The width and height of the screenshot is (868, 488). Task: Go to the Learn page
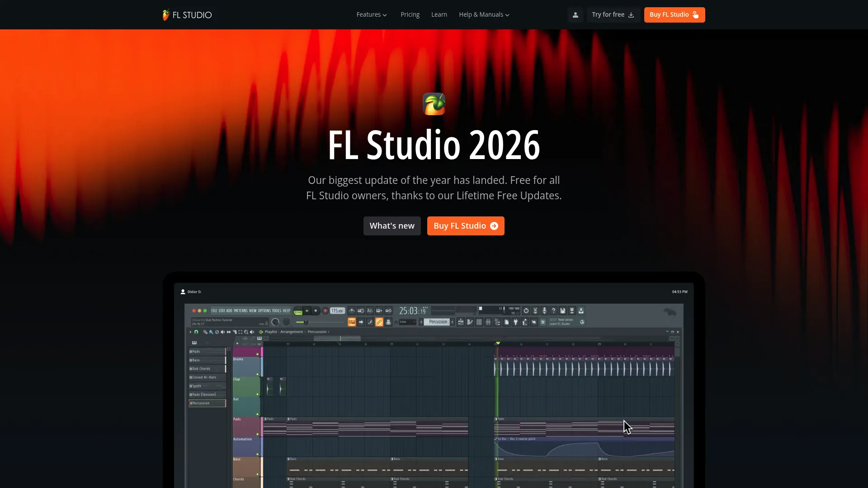[x=439, y=15]
